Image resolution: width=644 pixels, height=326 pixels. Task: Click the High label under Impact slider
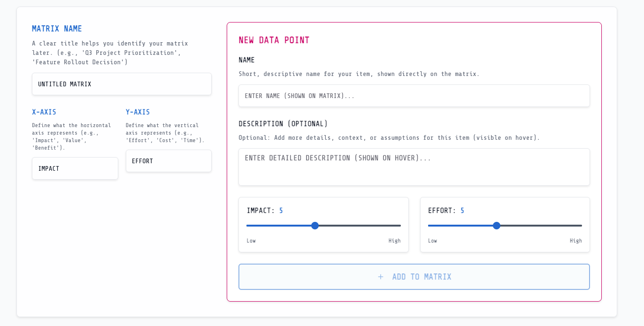tap(395, 241)
